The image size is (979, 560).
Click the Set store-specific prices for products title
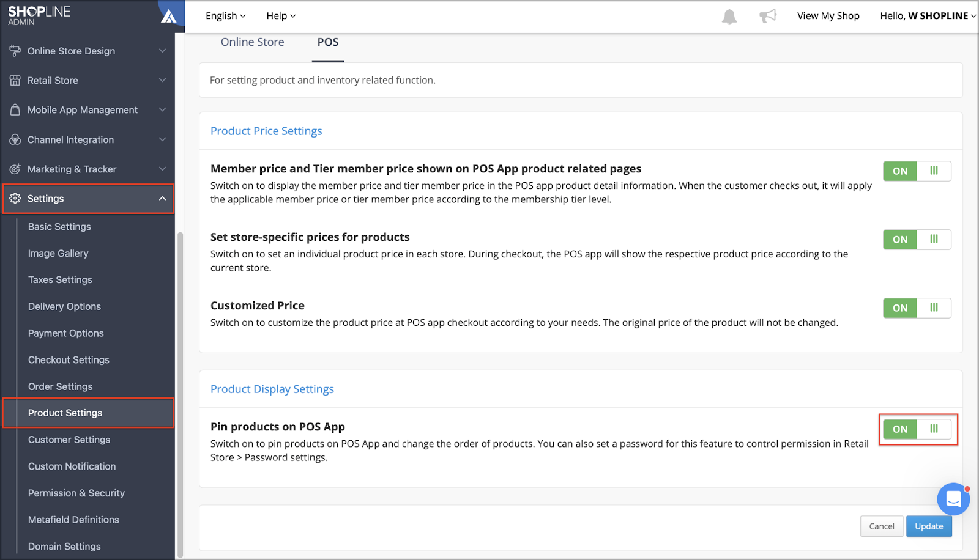pos(310,237)
